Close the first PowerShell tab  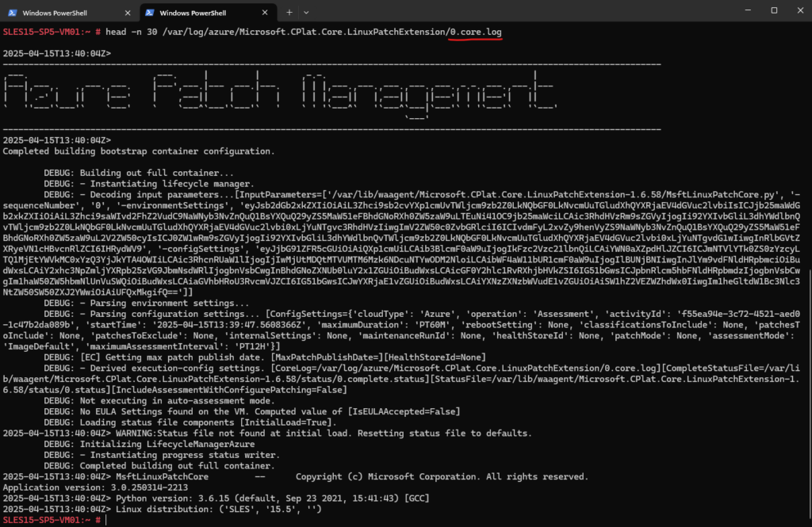[128, 13]
